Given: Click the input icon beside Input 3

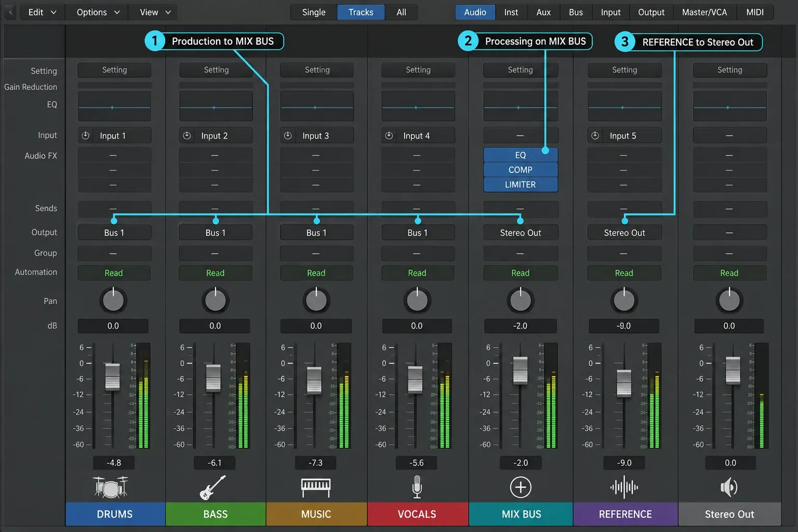Looking at the screenshot, I should tap(288, 136).
